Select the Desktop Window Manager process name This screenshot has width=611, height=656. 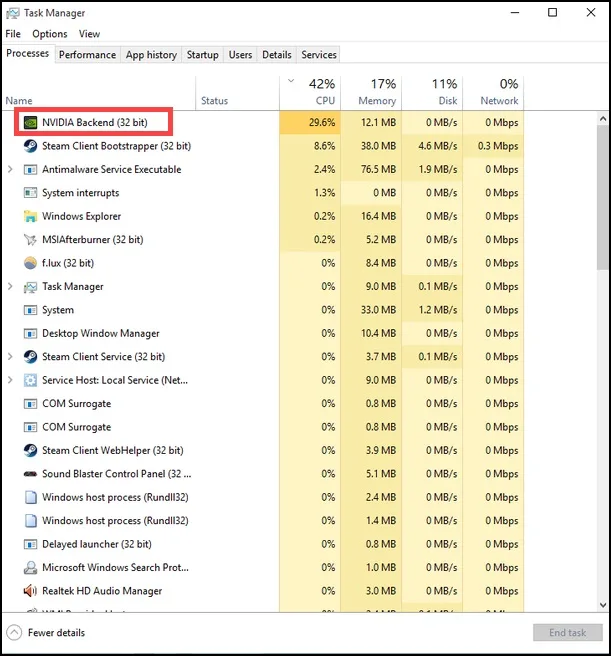click(101, 333)
